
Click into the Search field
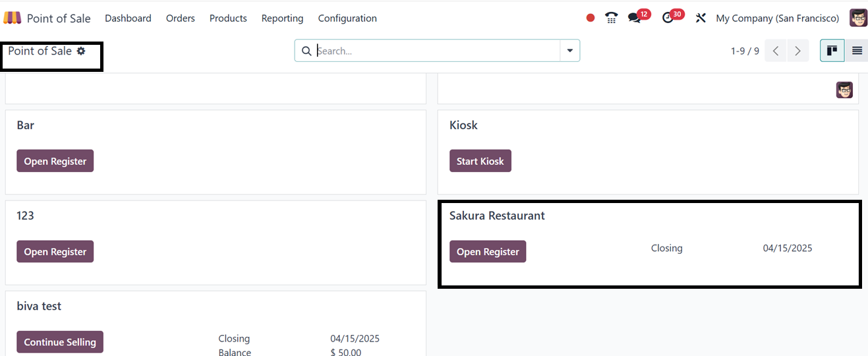coord(435,51)
